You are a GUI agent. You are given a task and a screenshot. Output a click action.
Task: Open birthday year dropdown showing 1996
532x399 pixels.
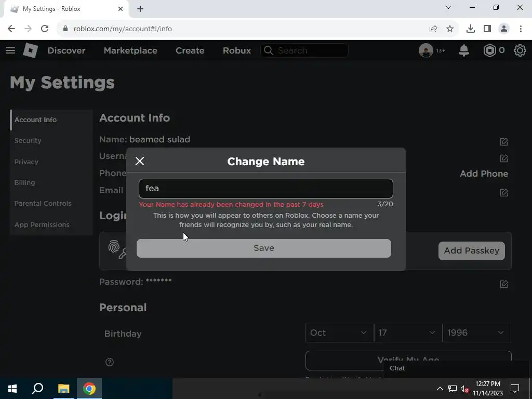point(477,333)
